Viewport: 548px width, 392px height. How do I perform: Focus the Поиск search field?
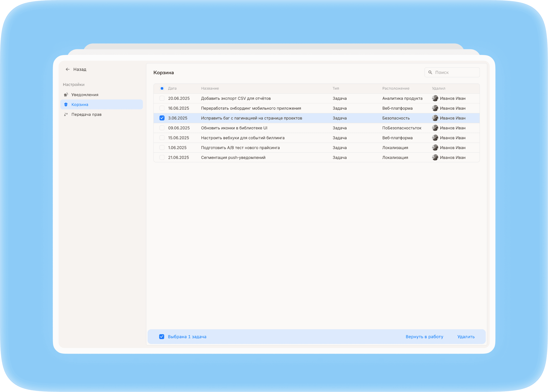[452, 72]
